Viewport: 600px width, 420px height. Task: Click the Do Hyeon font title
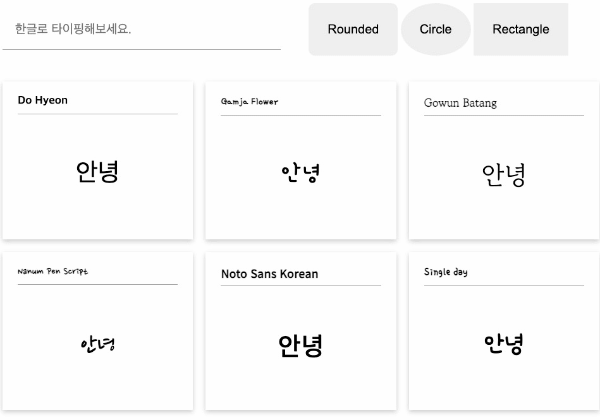(x=42, y=100)
